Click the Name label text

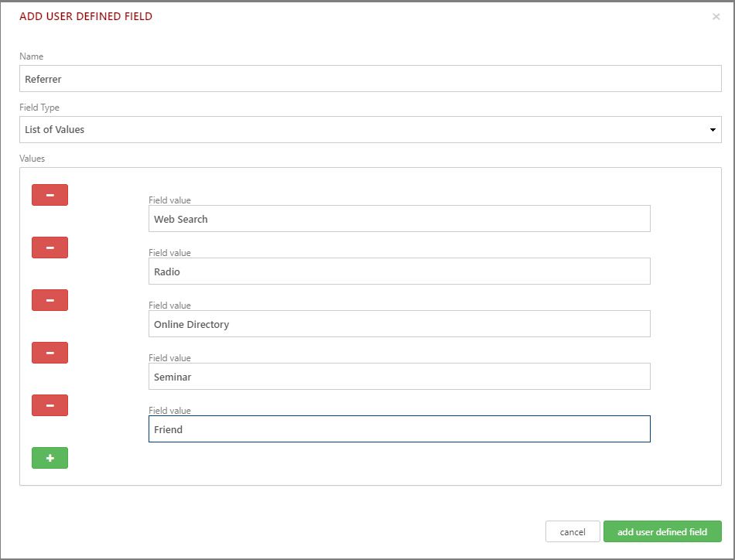pos(32,56)
